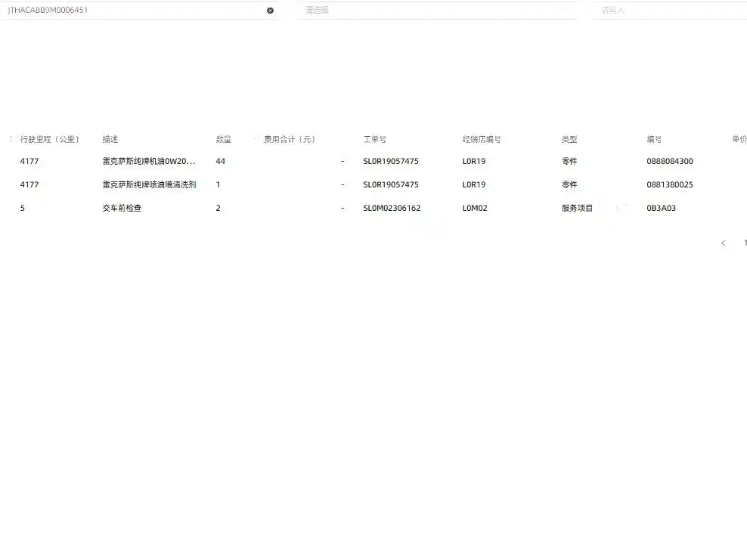Clear the VIN search field
Viewport: 747px width, 560px height.
[x=270, y=11]
